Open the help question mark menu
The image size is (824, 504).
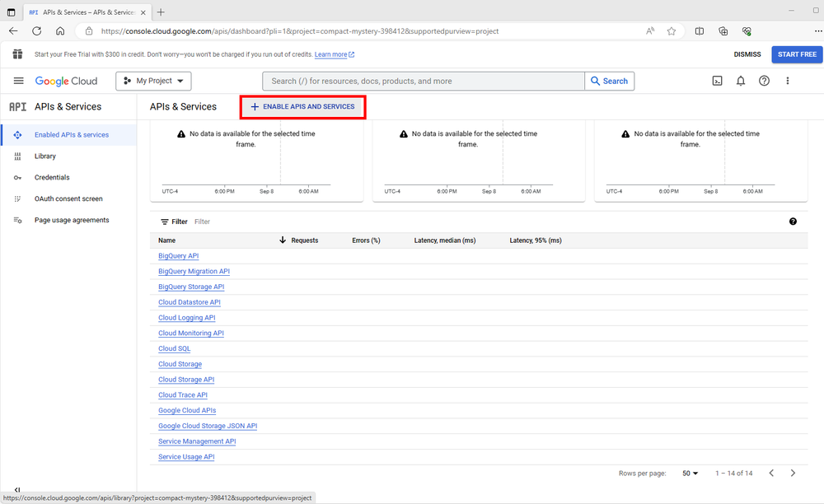point(764,81)
